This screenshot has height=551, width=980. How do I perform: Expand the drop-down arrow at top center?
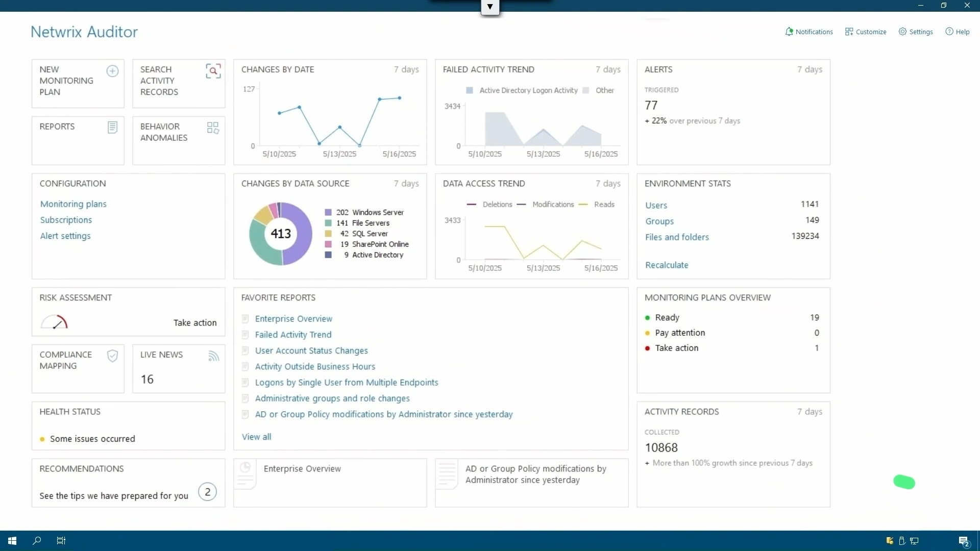tap(490, 7)
